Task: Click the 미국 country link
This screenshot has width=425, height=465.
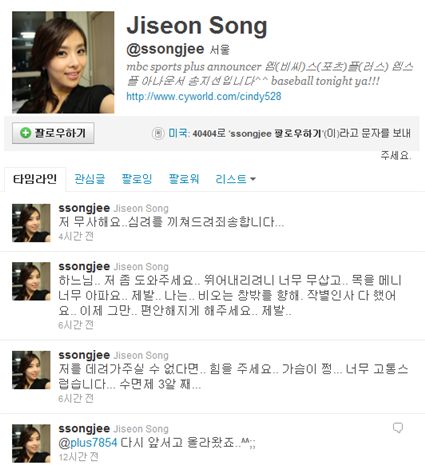Action: click(178, 133)
